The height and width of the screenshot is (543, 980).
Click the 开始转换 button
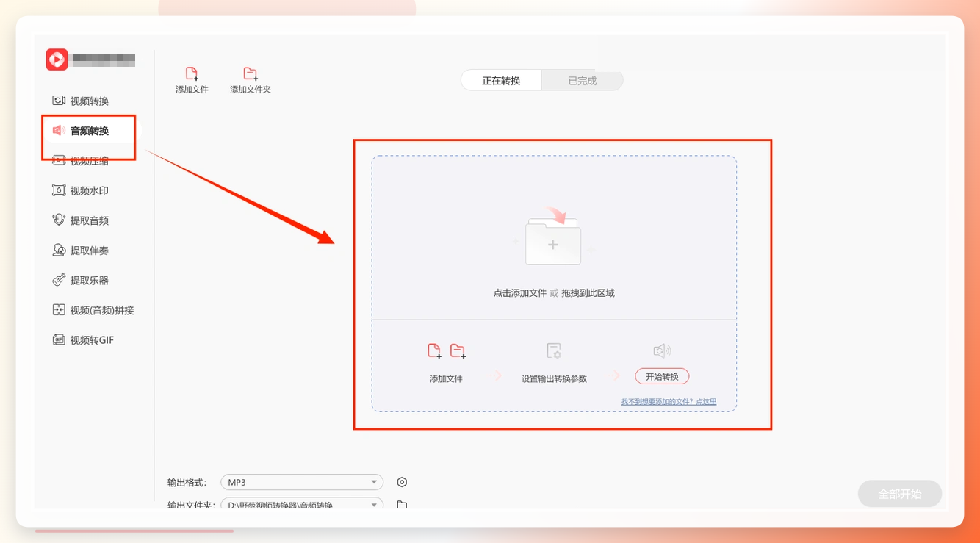pos(662,376)
